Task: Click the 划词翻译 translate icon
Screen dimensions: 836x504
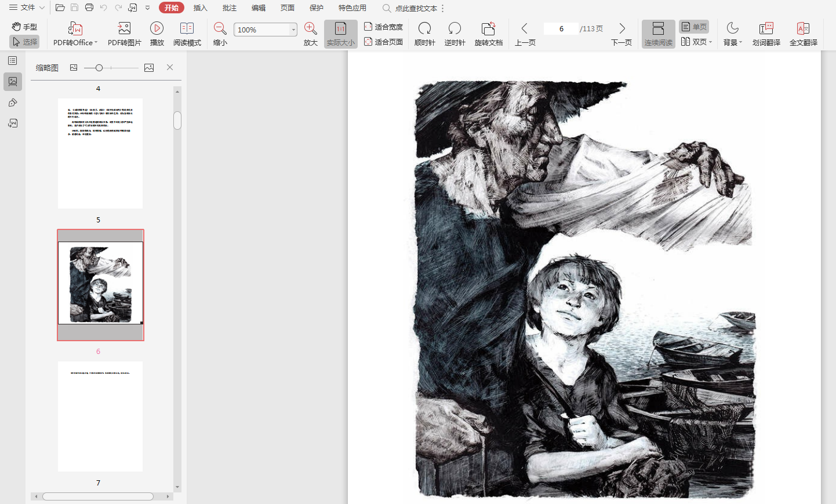Action: coord(766,29)
